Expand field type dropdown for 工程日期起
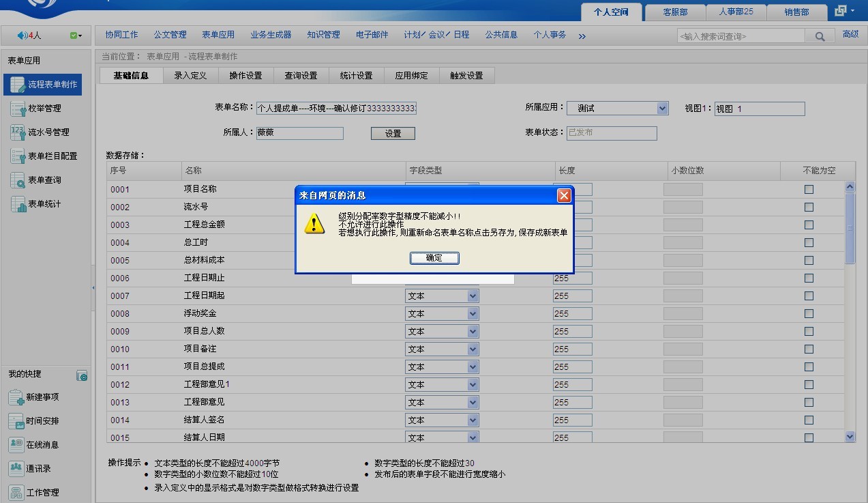 tap(473, 296)
